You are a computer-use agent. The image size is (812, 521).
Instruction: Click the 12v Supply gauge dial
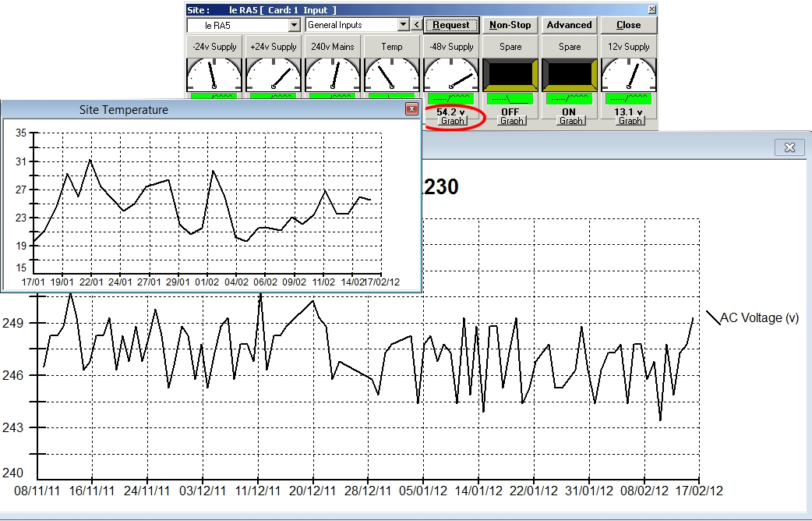coord(629,75)
